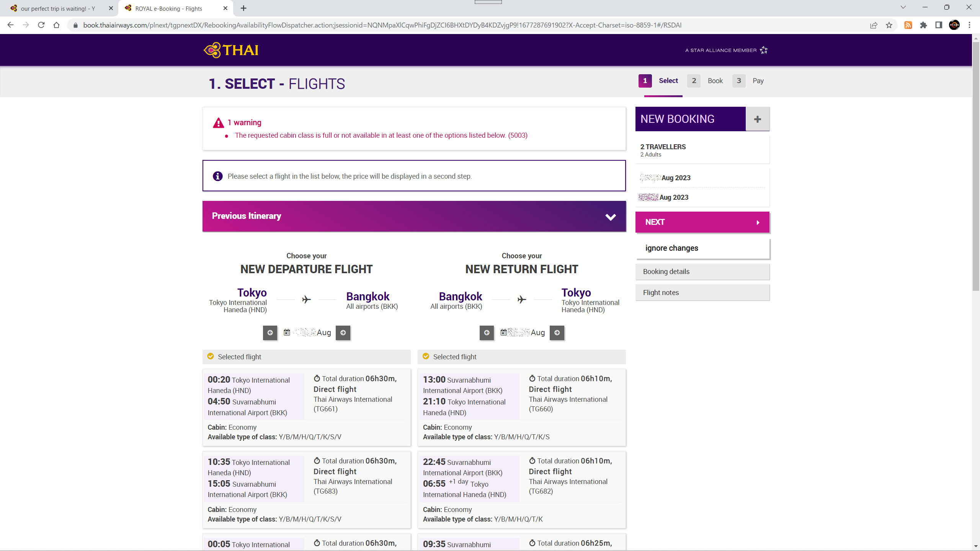Go to browser home page
This screenshot has width=980, height=551.
pos(56,25)
